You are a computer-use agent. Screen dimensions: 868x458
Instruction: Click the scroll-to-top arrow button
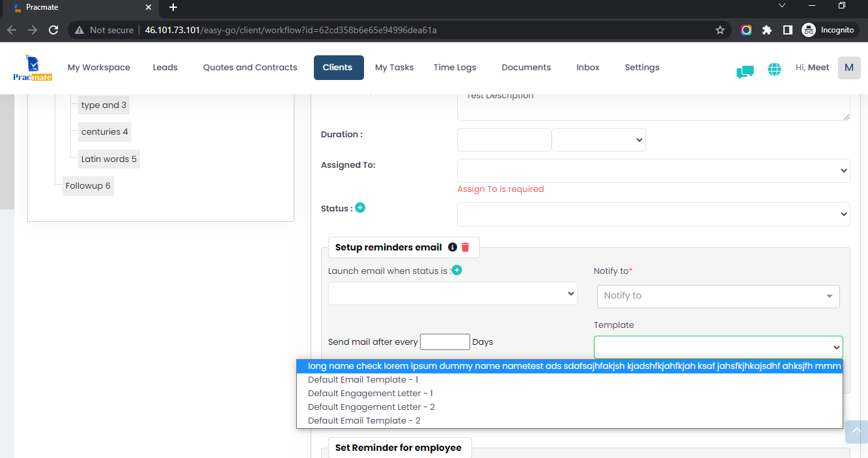856,431
